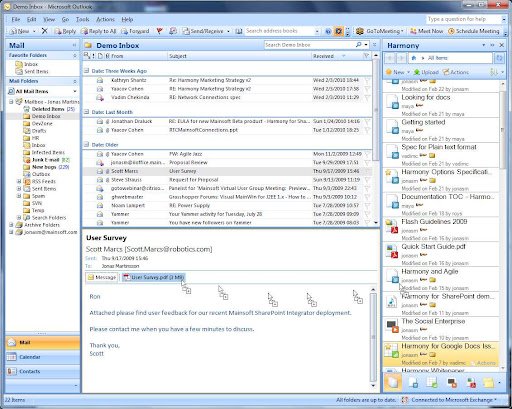Click the Harmony home breadcrumb icon
The image size is (512, 409).
414,58
